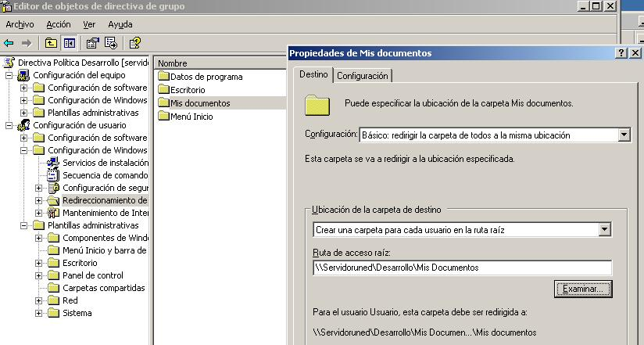Click the Carpetas compartidas folder icon

[x=53, y=288]
